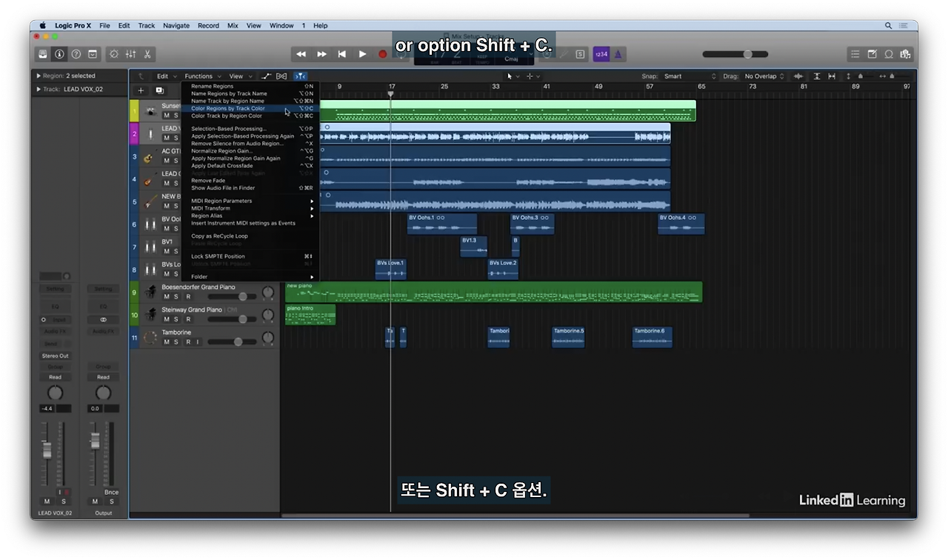Open the Navigate menu in menu bar

pyautogui.click(x=176, y=25)
